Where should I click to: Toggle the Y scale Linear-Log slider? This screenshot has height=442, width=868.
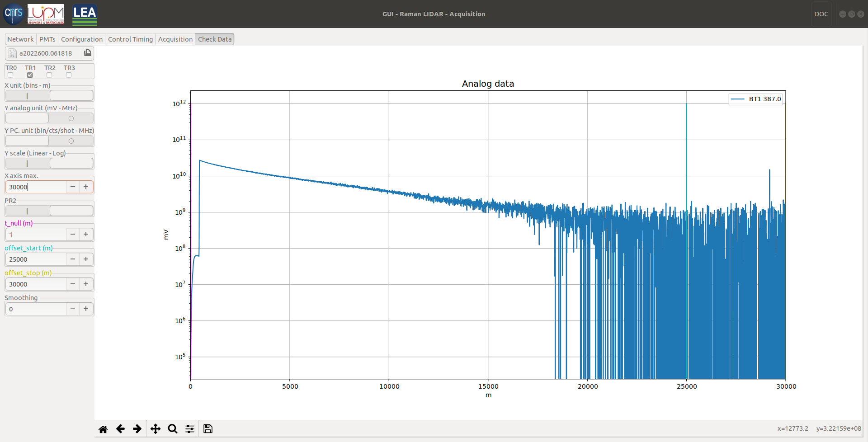point(49,164)
